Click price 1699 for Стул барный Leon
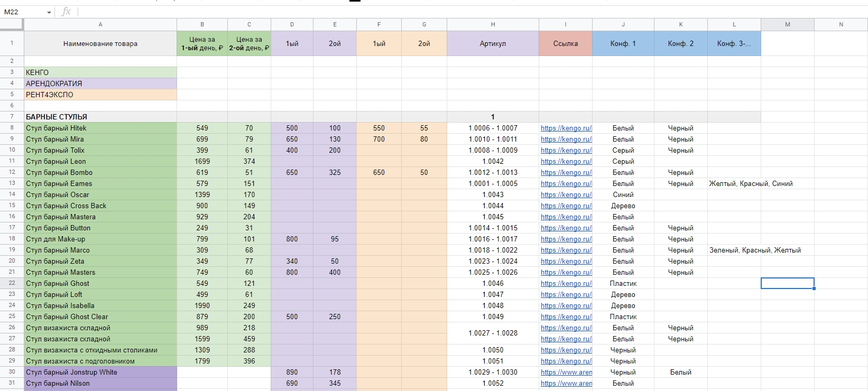 tap(202, 161)
